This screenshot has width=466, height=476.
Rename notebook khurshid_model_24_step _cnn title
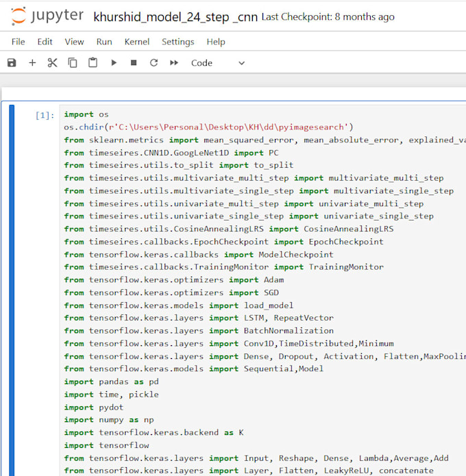tap(175, 17)
